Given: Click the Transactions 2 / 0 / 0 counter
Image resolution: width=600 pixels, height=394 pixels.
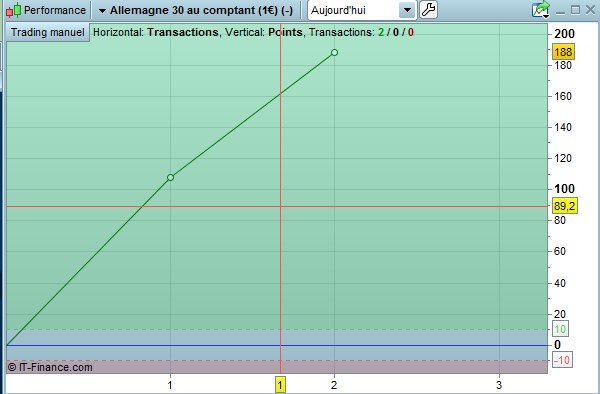Looking at the screenshot, I should [x=361, y=32].
